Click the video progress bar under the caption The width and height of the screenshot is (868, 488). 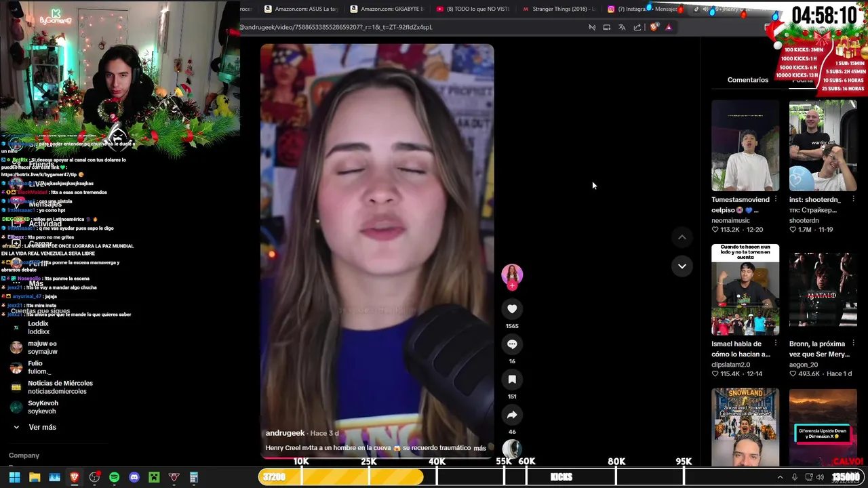point(377,457)
